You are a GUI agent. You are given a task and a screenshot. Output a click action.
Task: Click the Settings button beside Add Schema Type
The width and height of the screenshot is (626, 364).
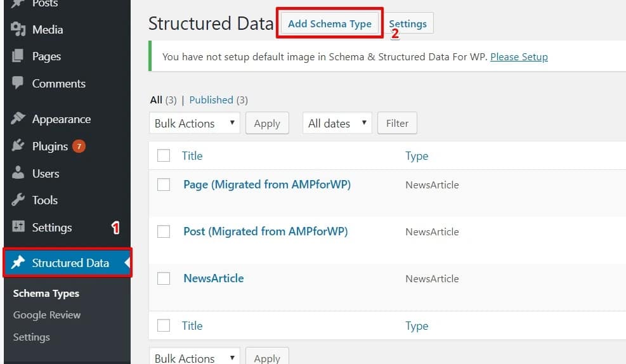pyautogui.click(x=408, y=23)
